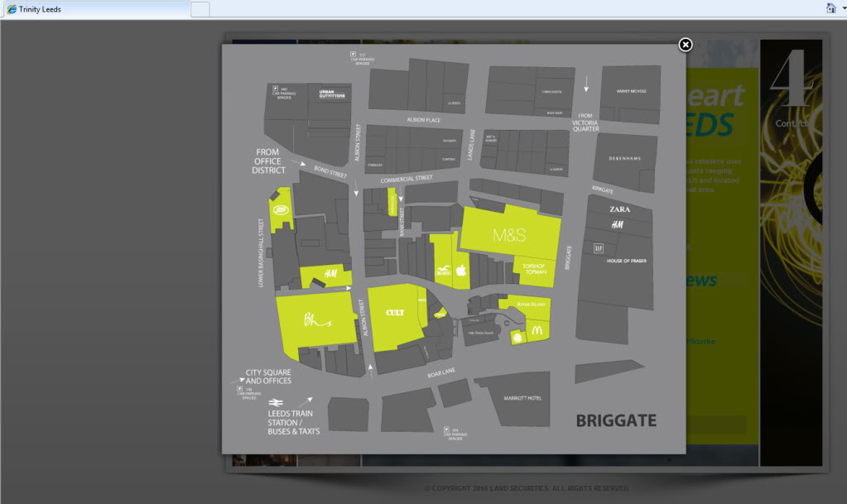Click the Apple logo store on the map
Image resolution: width=847 pixels, height=504 pixels.
[x=461, y=270]
